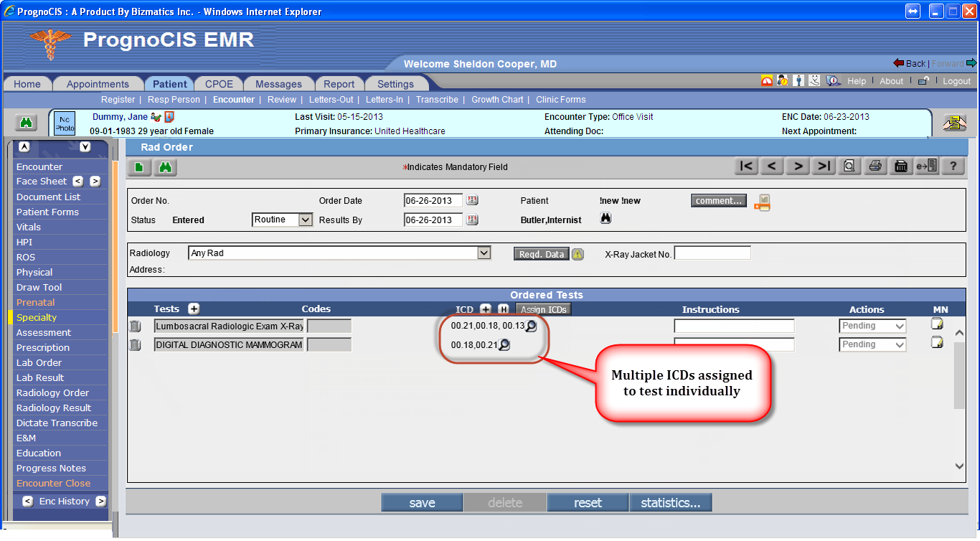
Task: Click the reset button
Action: click(x=588, y=503)
